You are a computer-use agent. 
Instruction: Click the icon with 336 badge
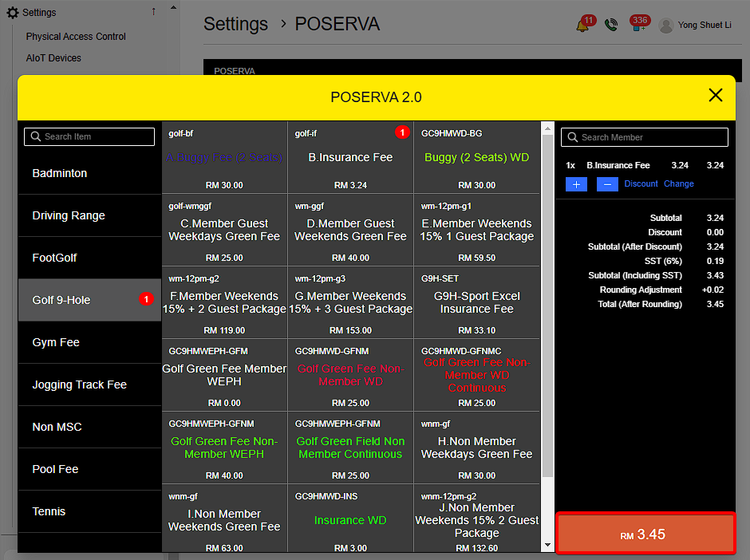click(x=638, y=26)
